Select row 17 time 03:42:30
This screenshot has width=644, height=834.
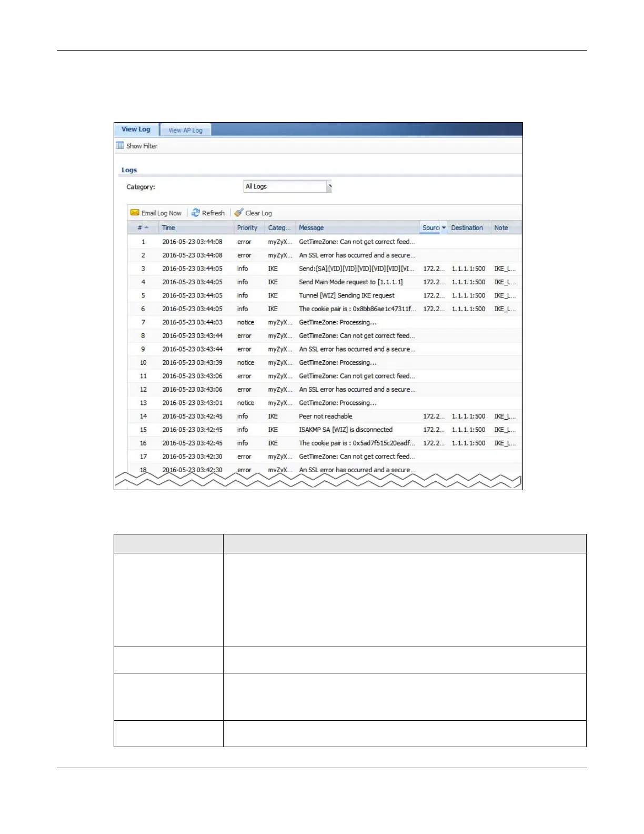coord(192,456)
